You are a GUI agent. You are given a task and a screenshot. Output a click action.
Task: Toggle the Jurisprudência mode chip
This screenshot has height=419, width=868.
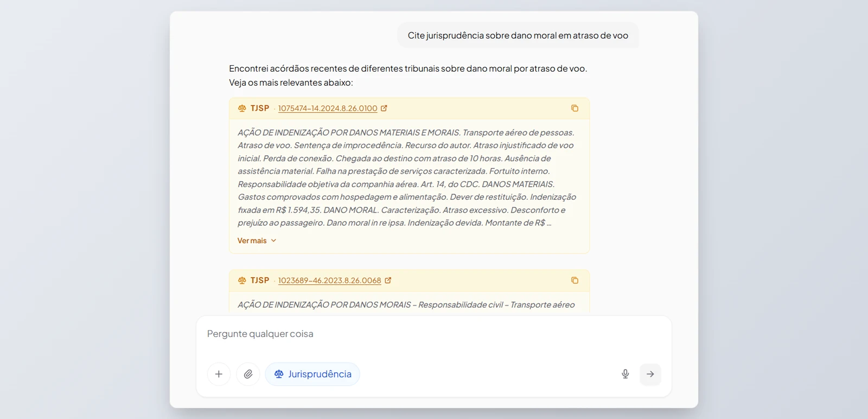pyautogui.click(x=312, y=374)
